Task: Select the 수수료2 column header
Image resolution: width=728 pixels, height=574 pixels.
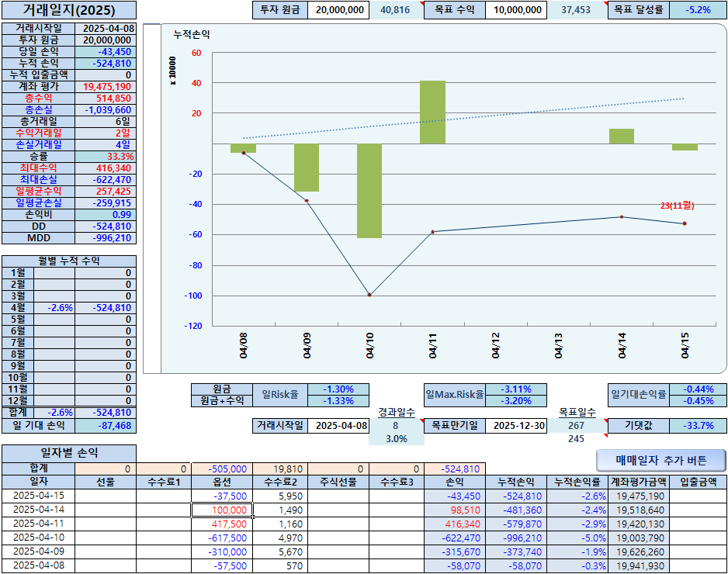Action: [x=280, y=482]
